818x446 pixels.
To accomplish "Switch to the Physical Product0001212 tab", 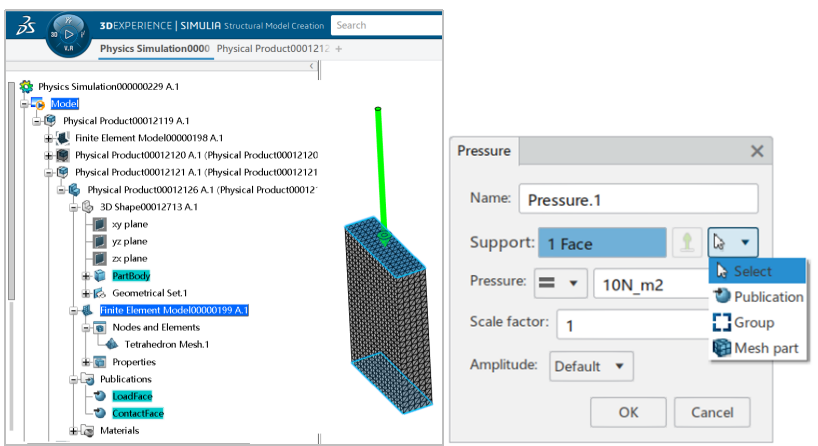I will 273,48.
